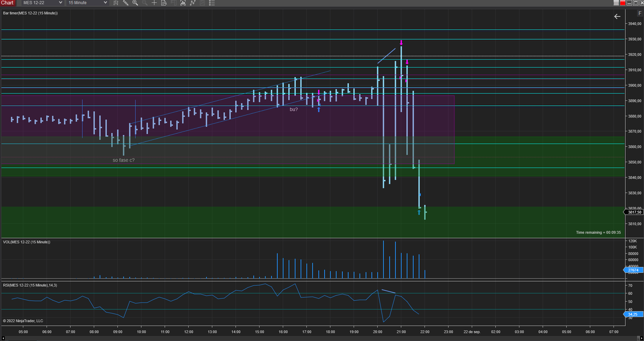
Task: Click the 120K volume axis label
Action: (x=633, y=241)
